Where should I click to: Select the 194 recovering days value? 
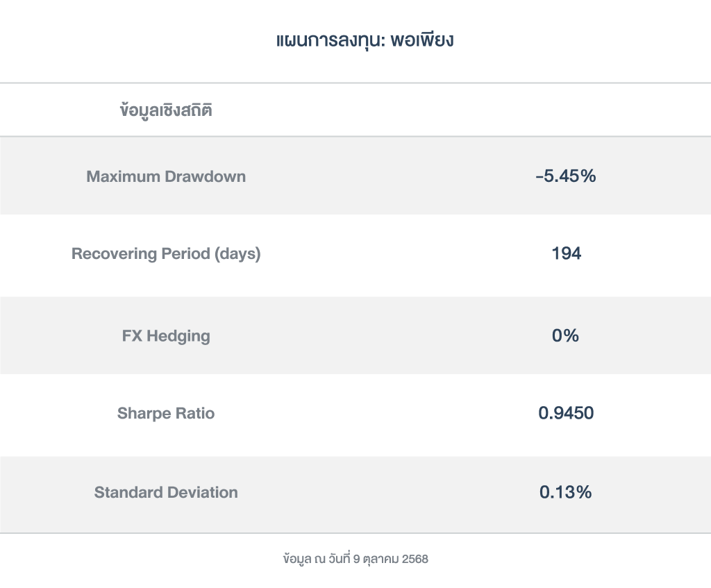566,254
